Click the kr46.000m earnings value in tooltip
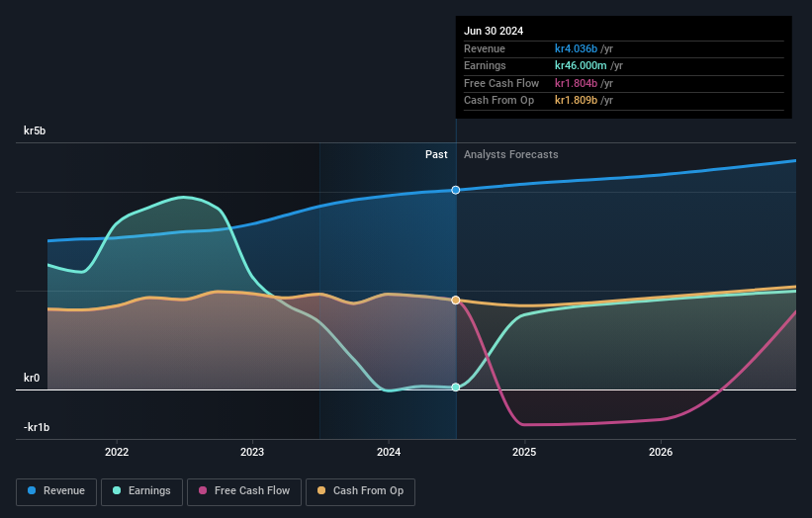This screenshot has height=518, width=812. coord(581,65)
